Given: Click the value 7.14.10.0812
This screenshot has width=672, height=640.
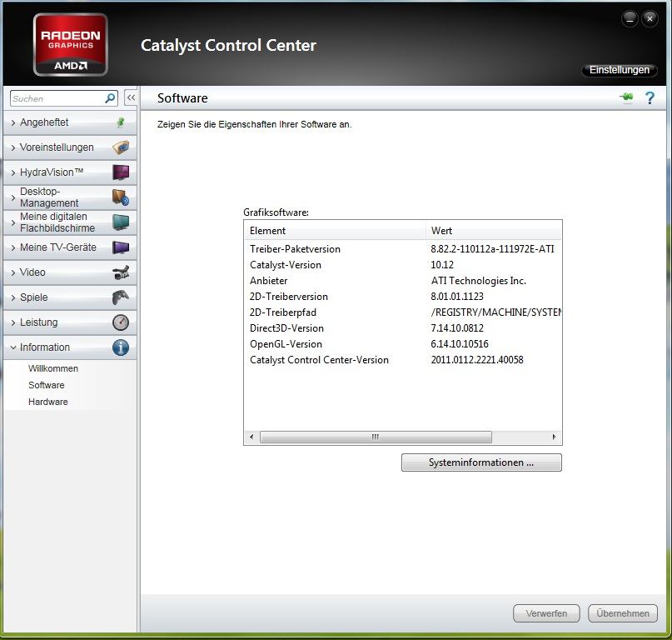Looking at the screenshot, I should [457, 328].
